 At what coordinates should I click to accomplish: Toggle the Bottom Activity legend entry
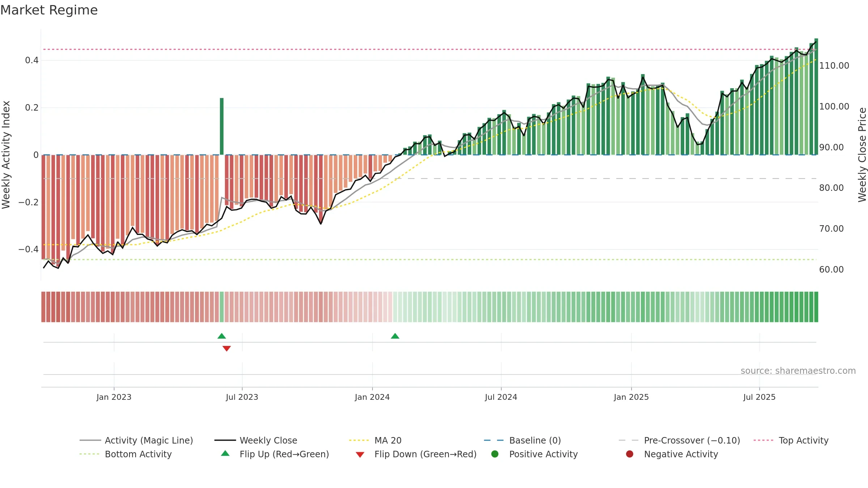tap(125, 454)
